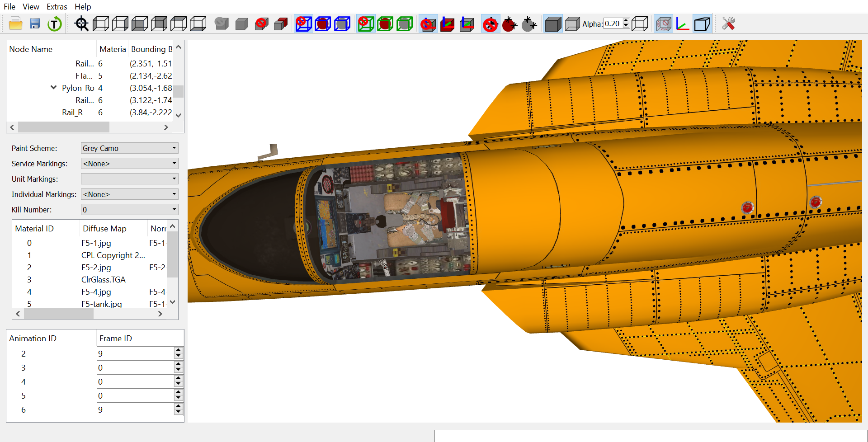Open settings with the wrench and screwdriver icon
868x442 pixels.
coord(728,24)
